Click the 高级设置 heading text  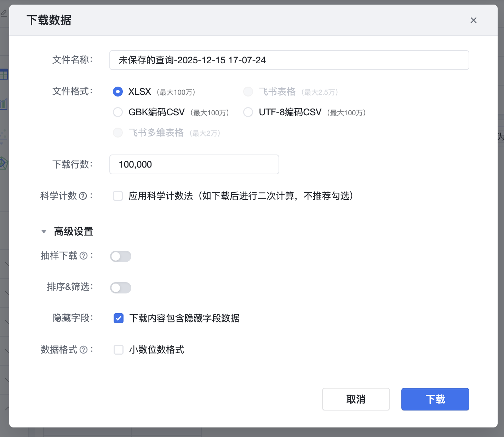[73, 232]
